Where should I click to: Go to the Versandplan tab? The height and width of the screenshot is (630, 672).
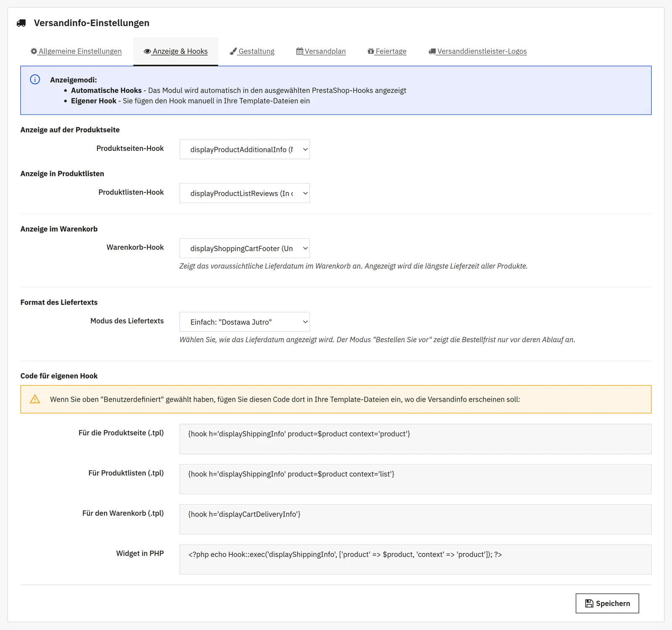click(x=321, y=51)
